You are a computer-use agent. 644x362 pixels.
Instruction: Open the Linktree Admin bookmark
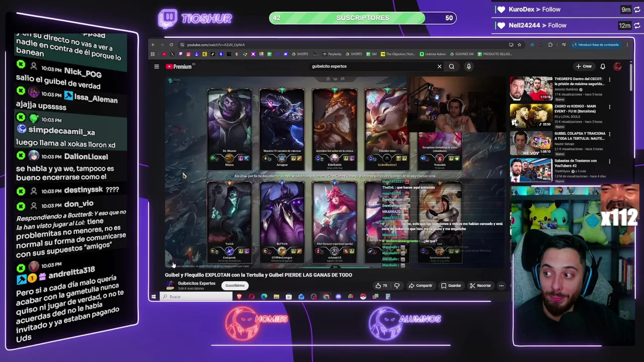click(x=433, y=54)
